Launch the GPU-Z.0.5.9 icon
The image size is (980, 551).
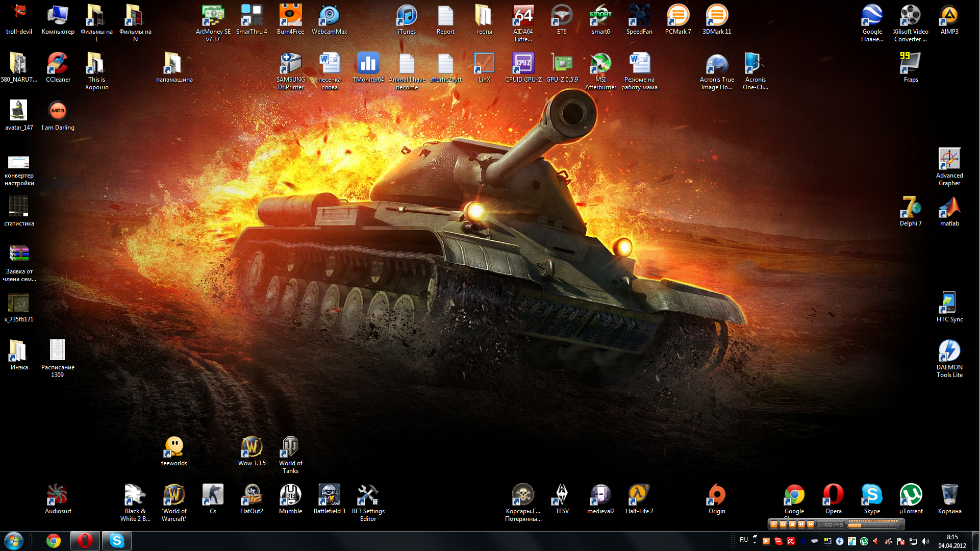562,68
